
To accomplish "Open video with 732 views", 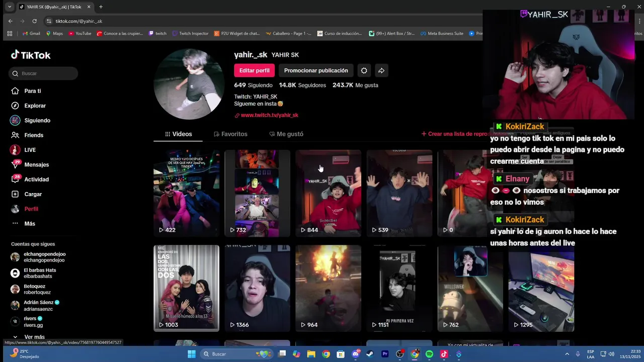I will pos(257,193).
